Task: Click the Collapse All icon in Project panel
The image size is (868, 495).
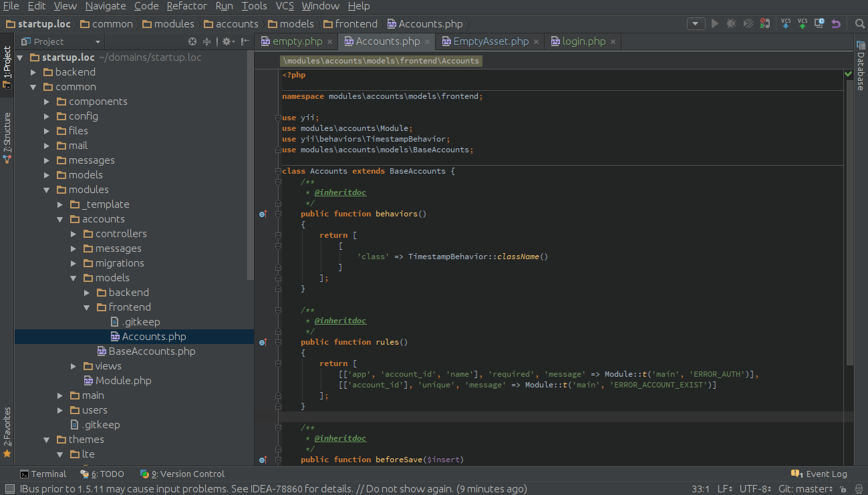Action: coord(207,41)
